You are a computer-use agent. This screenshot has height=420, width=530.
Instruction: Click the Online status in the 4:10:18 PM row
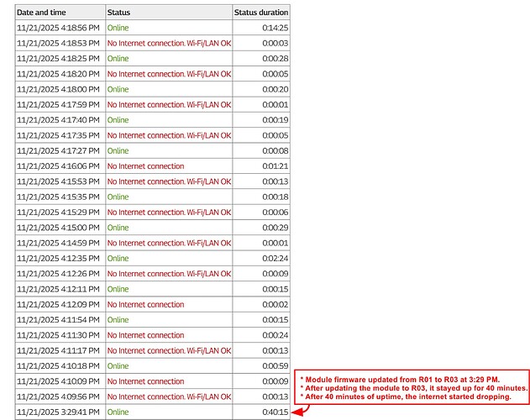(x=118, y=366)
